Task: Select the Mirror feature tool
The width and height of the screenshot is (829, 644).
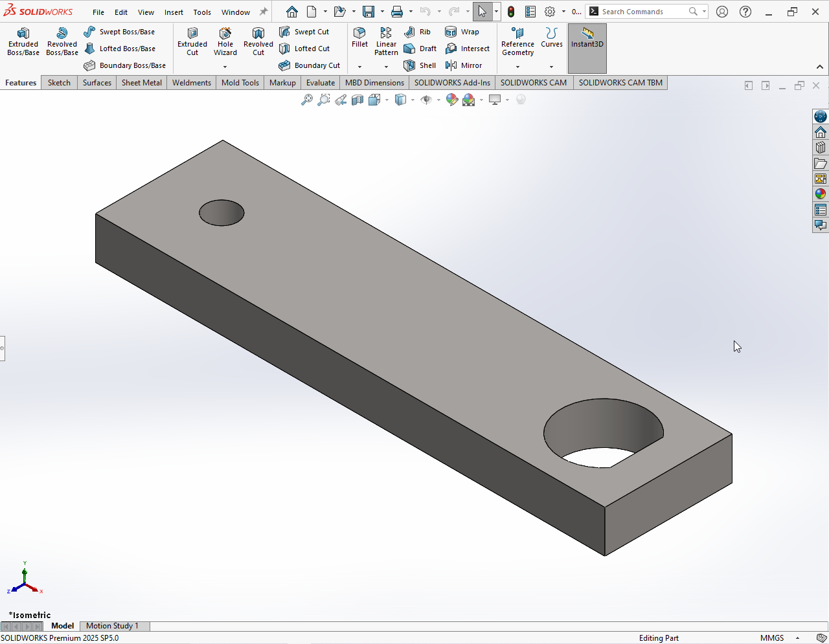Action: point(464,65)
